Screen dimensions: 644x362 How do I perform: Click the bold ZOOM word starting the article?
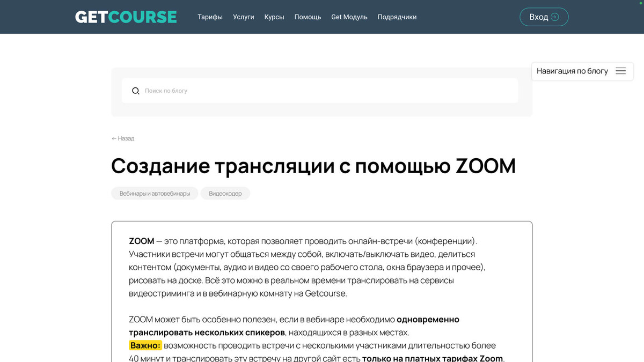(142, 241)
